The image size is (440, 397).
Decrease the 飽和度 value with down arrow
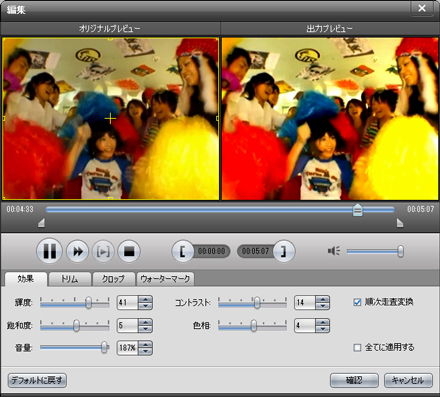pos(145,329)
